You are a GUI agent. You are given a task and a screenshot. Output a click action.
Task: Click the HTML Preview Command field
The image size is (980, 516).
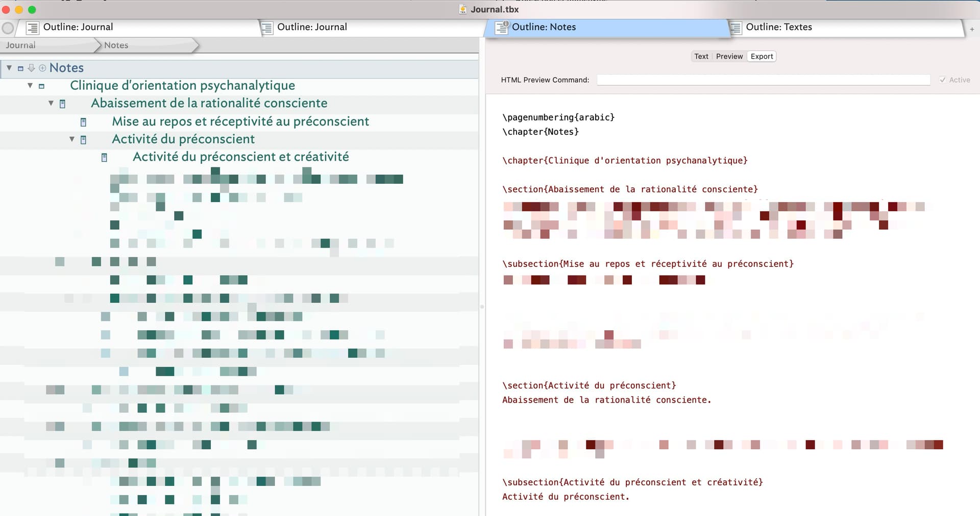[x=763, y=80]
